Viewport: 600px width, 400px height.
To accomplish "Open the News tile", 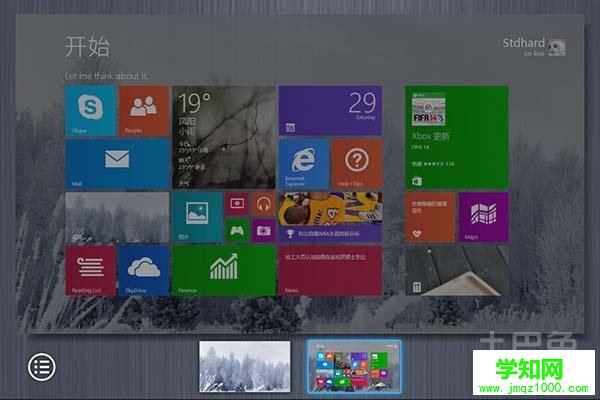I will click(x=330, y=270).
